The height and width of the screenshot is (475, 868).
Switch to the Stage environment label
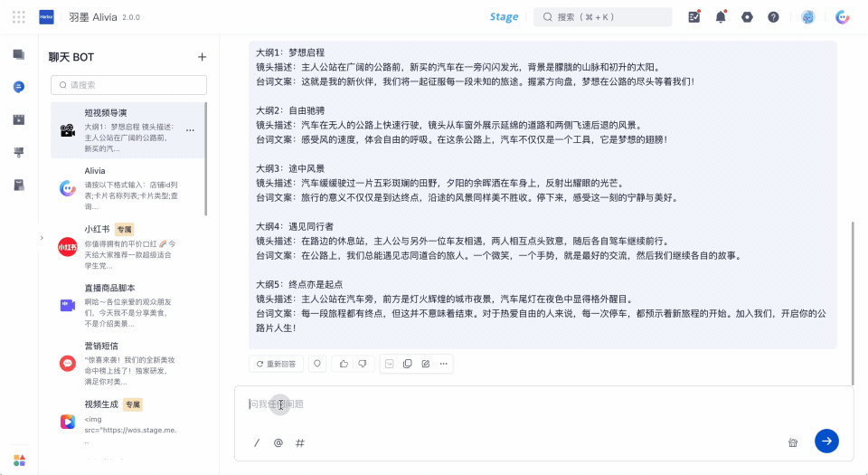pyautogui.click(x=504, y=17)
